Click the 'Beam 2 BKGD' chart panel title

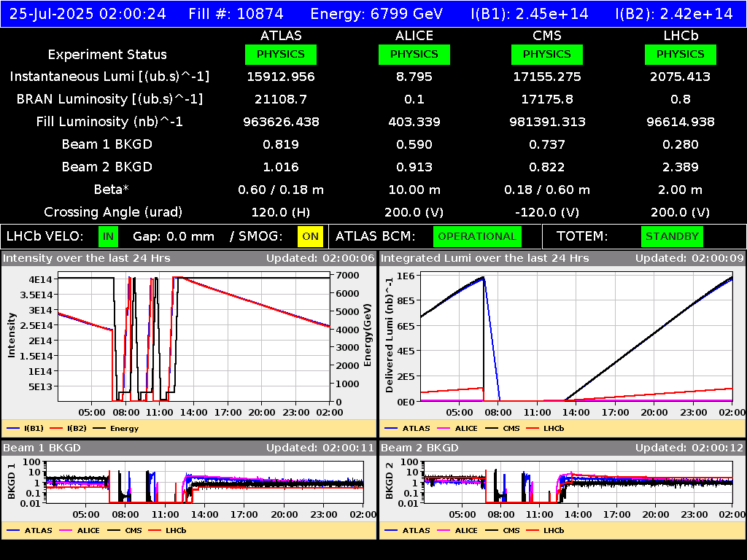(419, 448)
